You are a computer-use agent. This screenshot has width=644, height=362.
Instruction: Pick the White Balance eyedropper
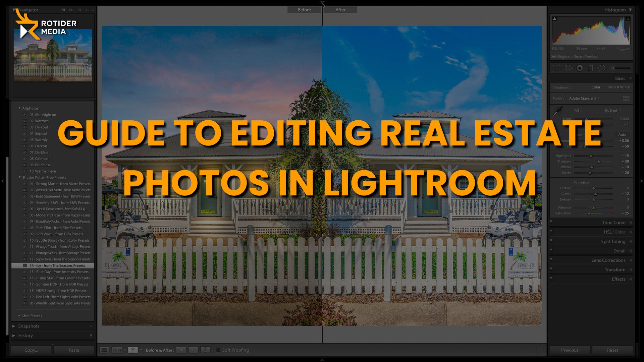click(557, 111)
